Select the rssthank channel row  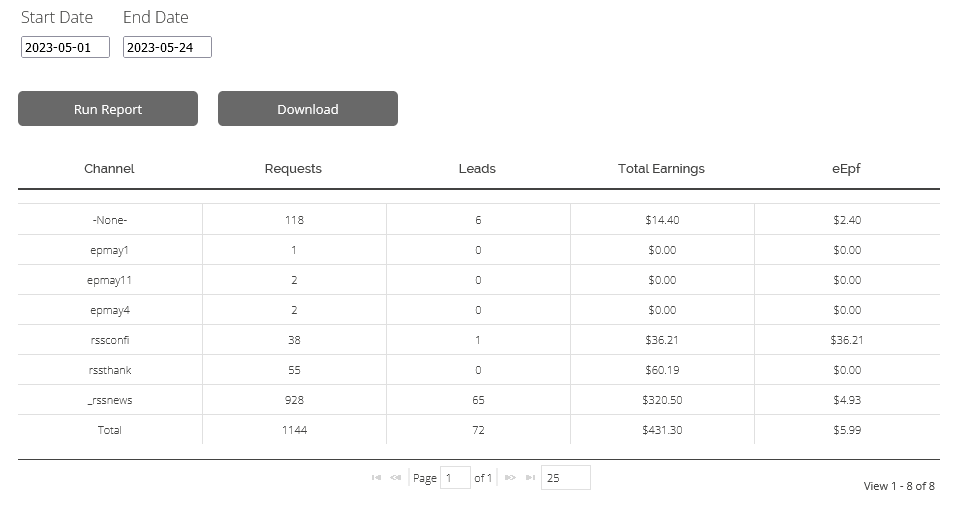click(x=479, y=370)
